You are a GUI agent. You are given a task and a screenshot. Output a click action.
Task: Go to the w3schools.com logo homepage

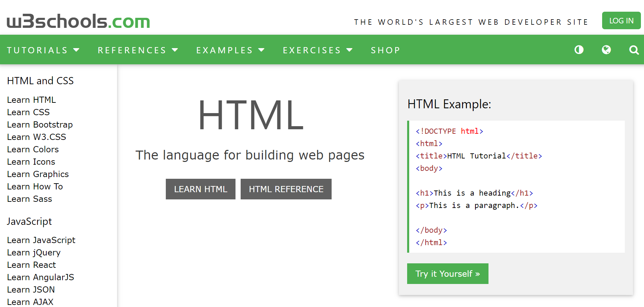[78, 21]
